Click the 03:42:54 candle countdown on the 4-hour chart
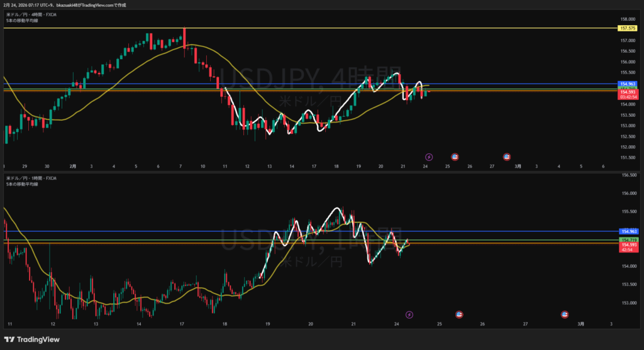Viewport: 644px width, 350px height. click(628, 97)
